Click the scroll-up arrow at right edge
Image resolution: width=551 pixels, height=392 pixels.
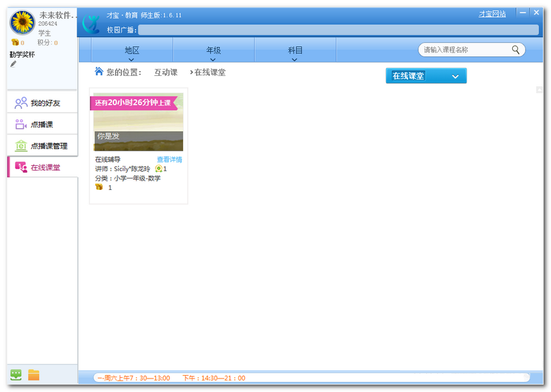tap(540, 90)
